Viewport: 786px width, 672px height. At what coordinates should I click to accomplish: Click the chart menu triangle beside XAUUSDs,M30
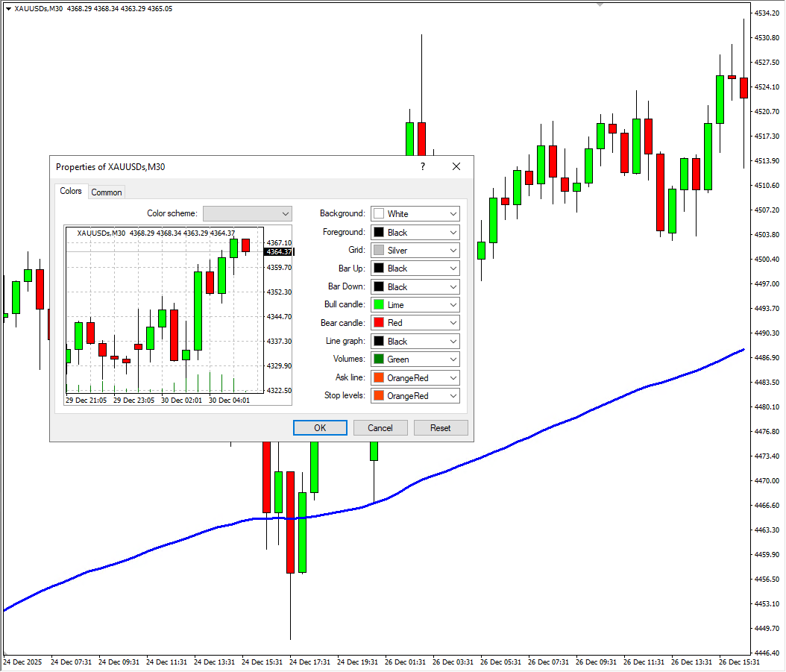pyautogui.click(x=7, y=8)
